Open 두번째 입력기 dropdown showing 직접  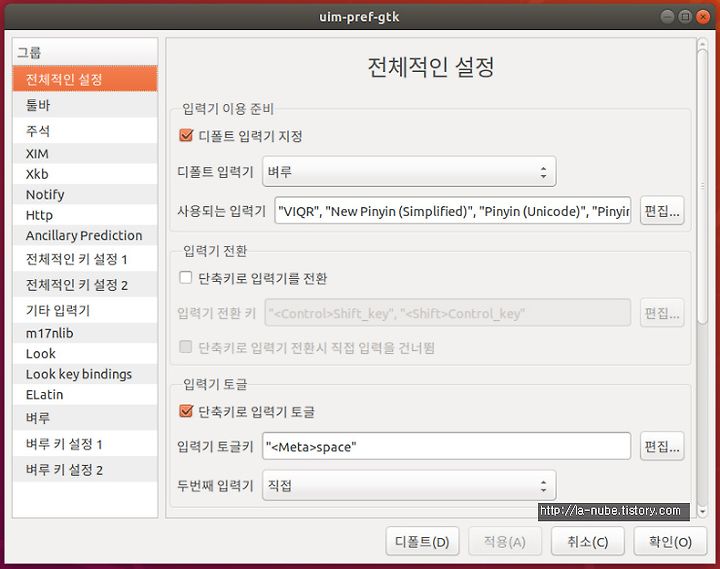[x=409, y=485]
